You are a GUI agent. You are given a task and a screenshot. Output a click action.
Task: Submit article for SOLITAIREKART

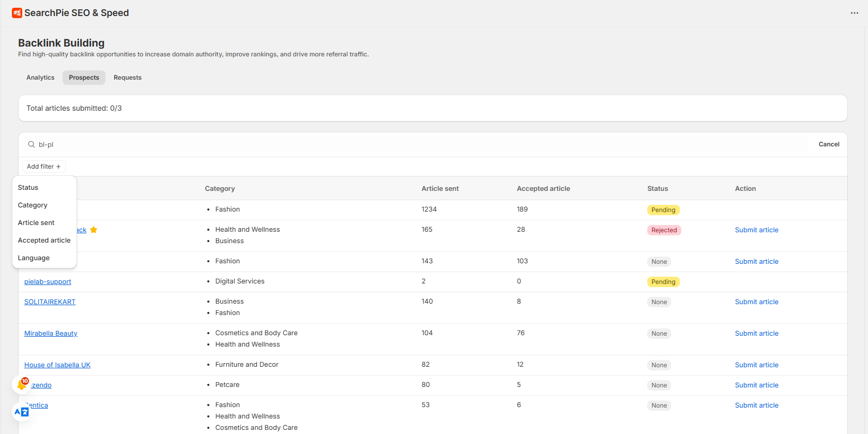[x=756, y=302]
